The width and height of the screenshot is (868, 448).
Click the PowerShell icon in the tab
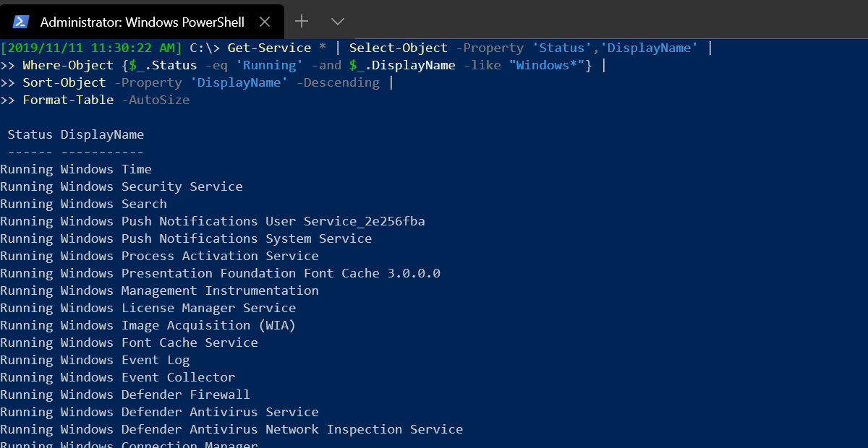coord(22,22)
